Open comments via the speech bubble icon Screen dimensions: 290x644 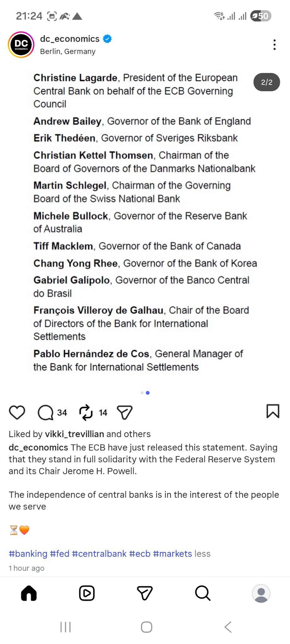point(46,412)
